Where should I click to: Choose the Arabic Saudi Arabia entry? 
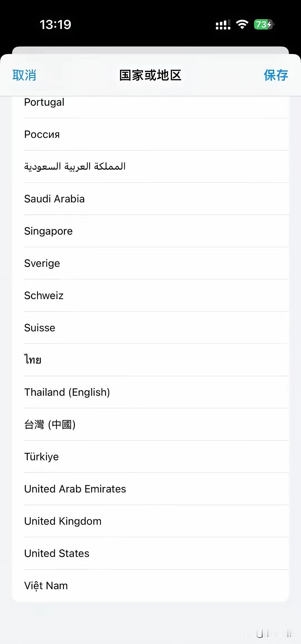pyautogui.click(x=151, y=167)
